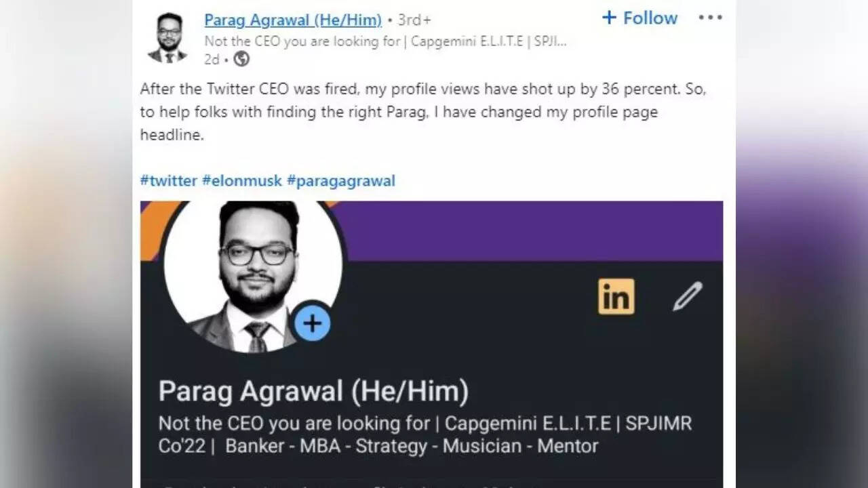Select the pencil icon to edit the profile
Screen dimensions: 868x488
(x=688, y=296)
